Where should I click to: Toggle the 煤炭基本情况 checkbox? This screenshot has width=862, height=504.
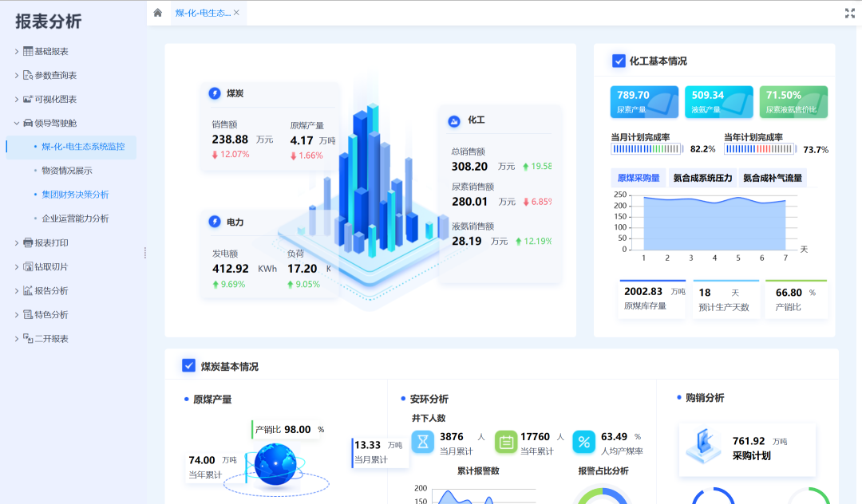point(189,366)
